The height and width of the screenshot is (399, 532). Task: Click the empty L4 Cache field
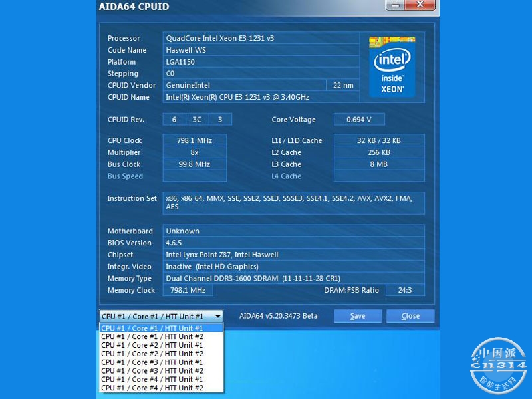click(x=379, y=176)
